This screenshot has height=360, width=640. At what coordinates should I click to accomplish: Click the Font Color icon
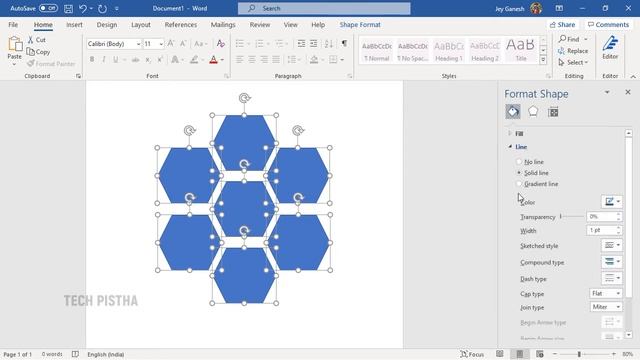(213, 60)
